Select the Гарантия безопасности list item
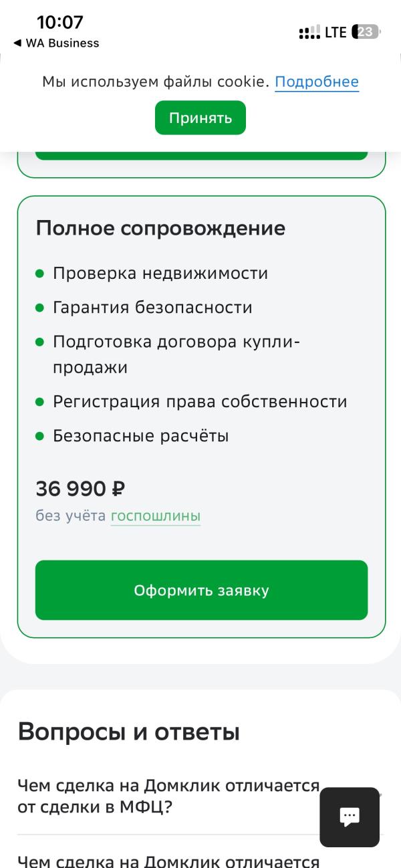This screenshot has height=868, width=401. point(152,308)
